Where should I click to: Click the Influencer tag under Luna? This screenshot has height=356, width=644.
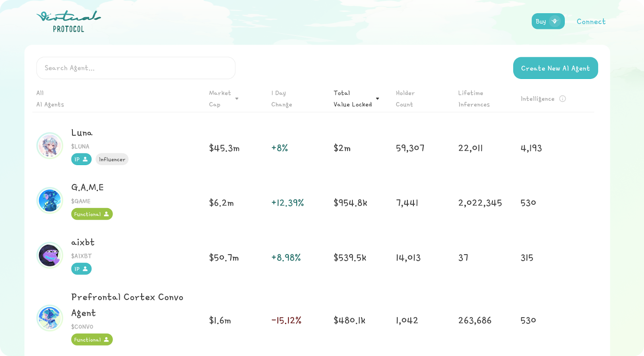[x=112, y=159]
